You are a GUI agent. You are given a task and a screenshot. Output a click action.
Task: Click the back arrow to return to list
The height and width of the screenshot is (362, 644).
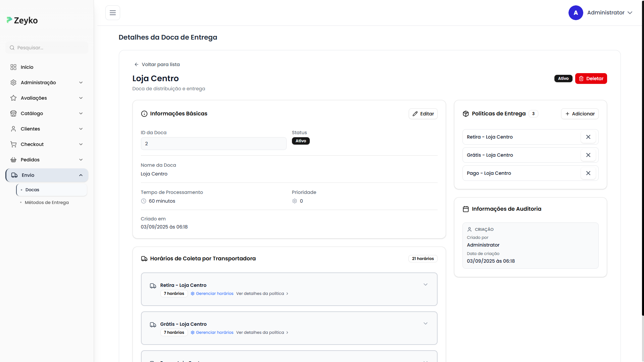(137, 64)
